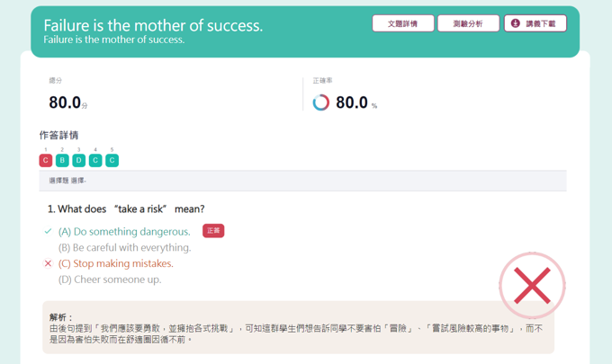This screenshot has width=612, height=364.
Task: Jump to question 5 answer badge C
Action: point(112,160)
